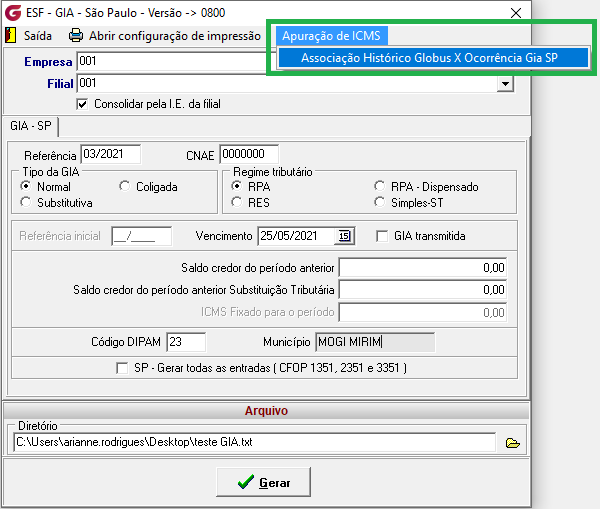Open the calendar picker beside Vencimento

(x=344, y=236)
